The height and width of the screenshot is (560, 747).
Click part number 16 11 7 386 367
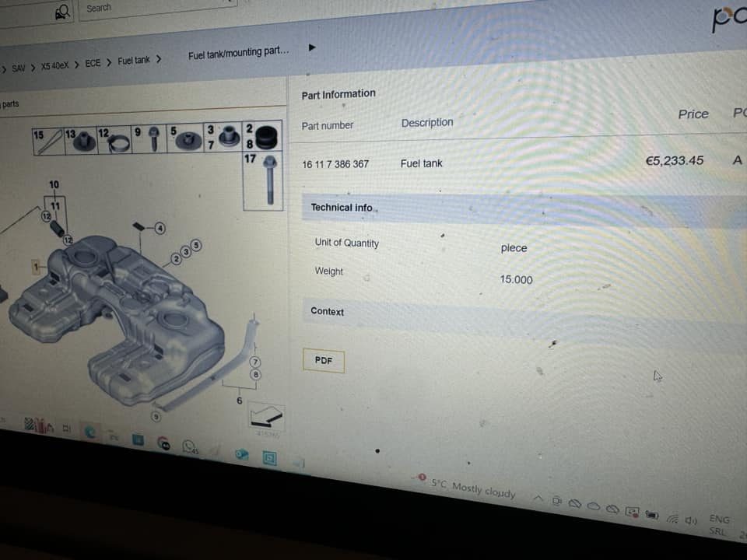tap(335, 164)
